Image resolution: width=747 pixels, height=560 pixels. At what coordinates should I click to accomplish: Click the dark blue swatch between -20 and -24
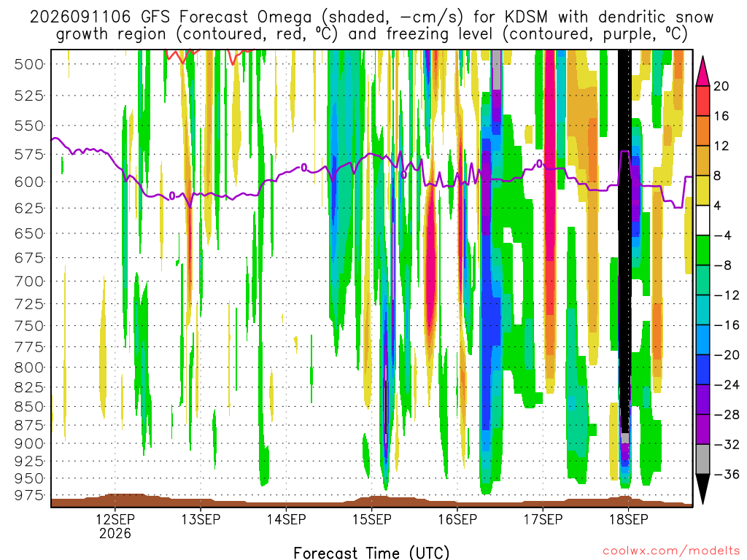pyautogui.click(x=703, y=370)
